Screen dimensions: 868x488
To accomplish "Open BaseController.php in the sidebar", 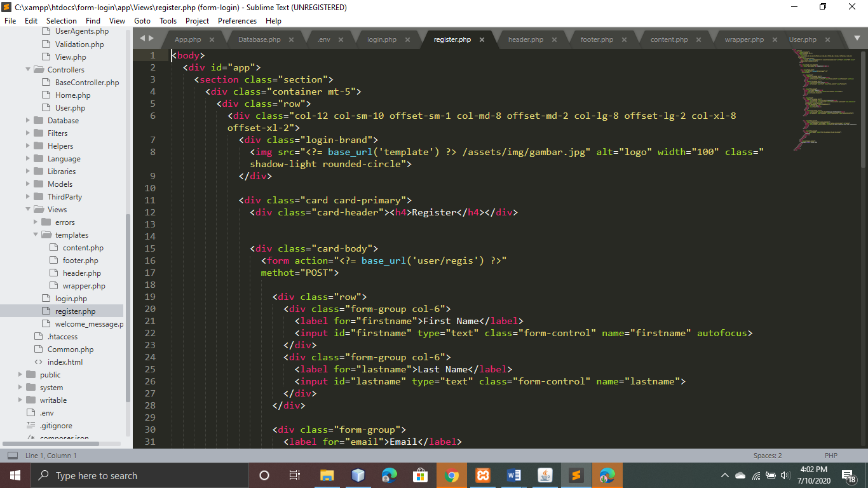I will coord(87,83).
